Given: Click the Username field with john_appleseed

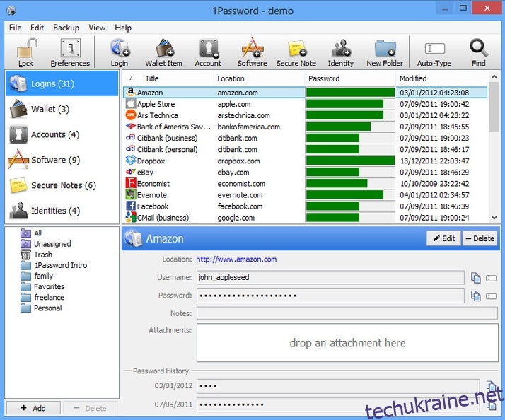Looking at the screenshot, I should pos(330,277).
